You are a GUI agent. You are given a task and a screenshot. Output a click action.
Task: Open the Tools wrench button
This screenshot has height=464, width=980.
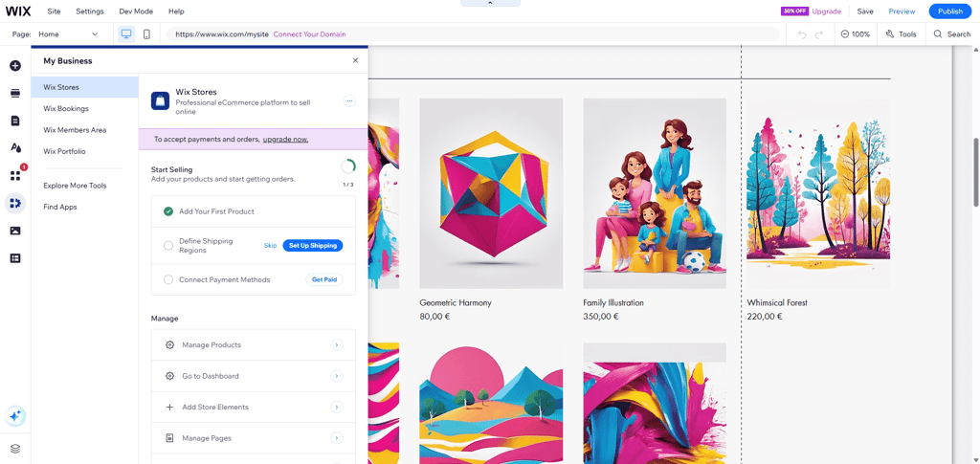(901, 34)
